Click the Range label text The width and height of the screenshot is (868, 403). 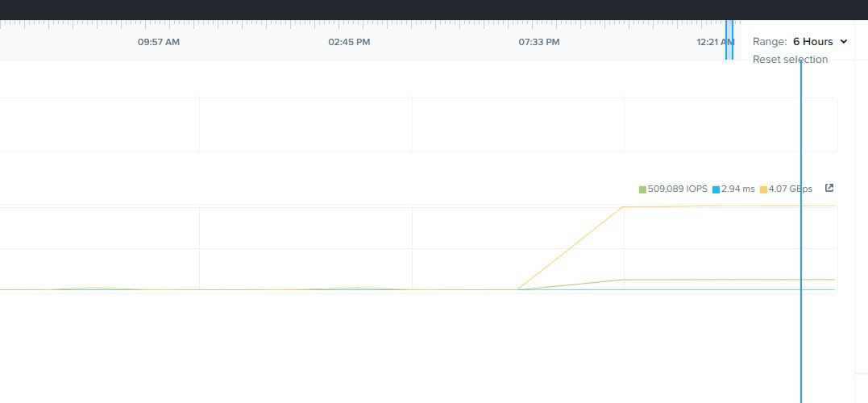tap(770, 42)
